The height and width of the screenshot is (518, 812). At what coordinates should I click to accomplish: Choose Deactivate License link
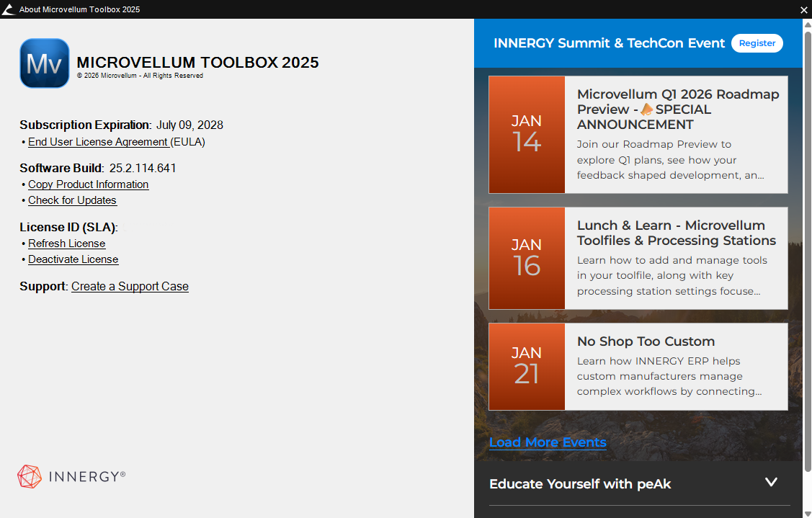73,259
